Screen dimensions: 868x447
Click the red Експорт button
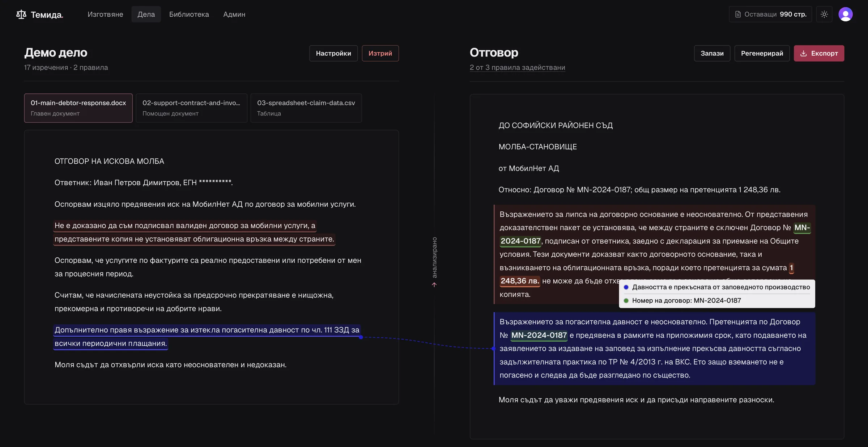(x=819, y=54)
